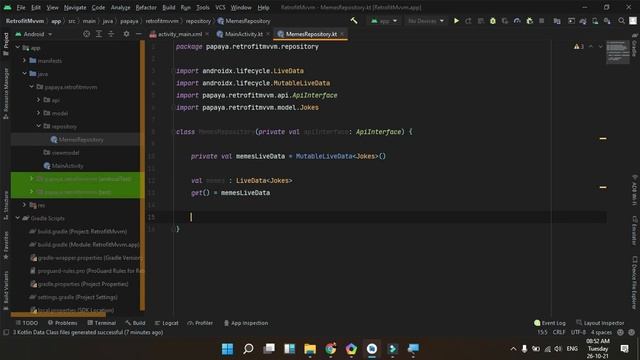The width and height of the screenshot is (640, 360).
Task: Open the Problems tool window
Action: coord(62,323)
